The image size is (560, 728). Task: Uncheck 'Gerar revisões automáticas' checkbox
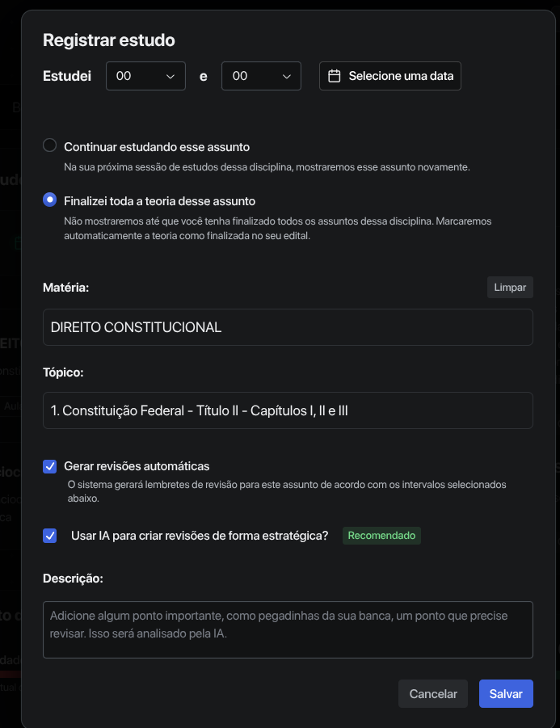tap(50, 466)
